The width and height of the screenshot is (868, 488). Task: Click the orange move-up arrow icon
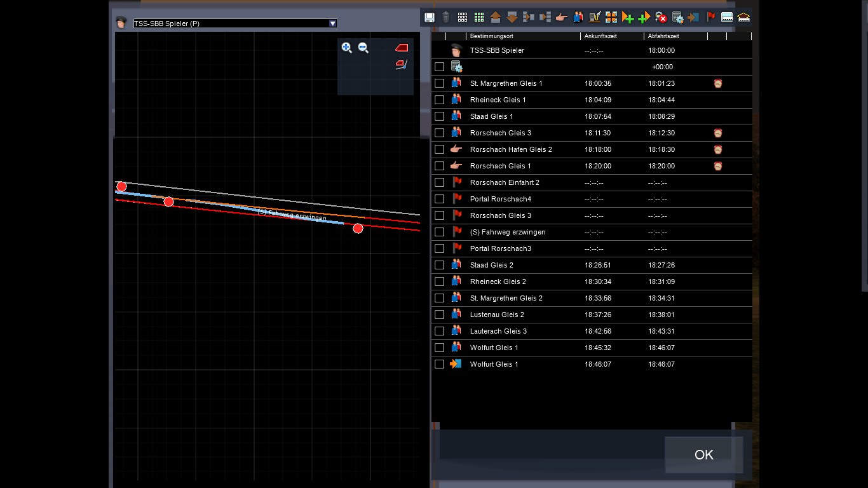[x=496, y=17]
